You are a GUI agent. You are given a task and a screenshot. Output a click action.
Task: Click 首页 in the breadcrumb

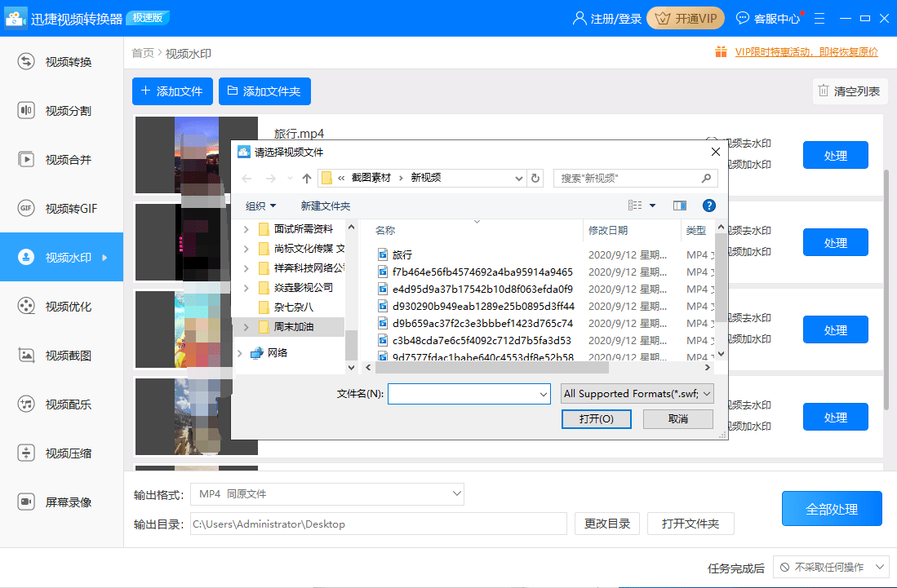point(143,53)
